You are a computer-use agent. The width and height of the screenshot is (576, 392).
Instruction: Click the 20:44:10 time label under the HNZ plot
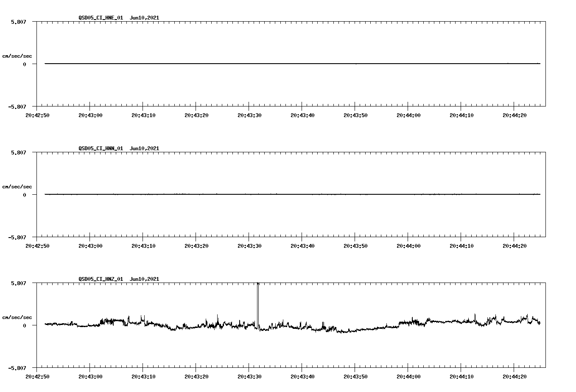pos(461,376)
